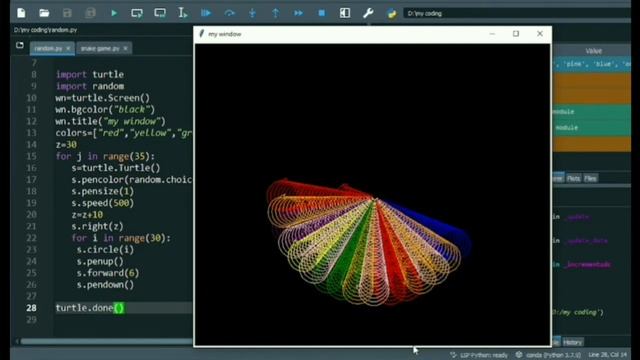Click the line 'import turtle' in editor

90,74
